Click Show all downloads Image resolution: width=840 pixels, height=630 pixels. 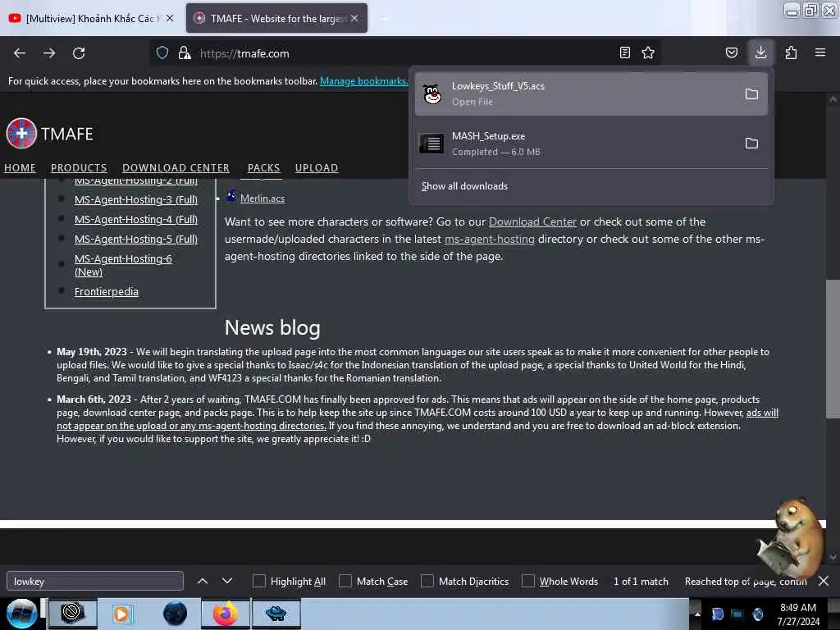tap(464, 186)
